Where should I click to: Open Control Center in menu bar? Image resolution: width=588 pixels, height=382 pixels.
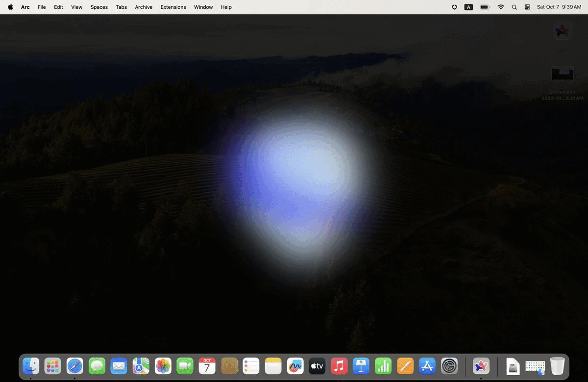(527, 7)
